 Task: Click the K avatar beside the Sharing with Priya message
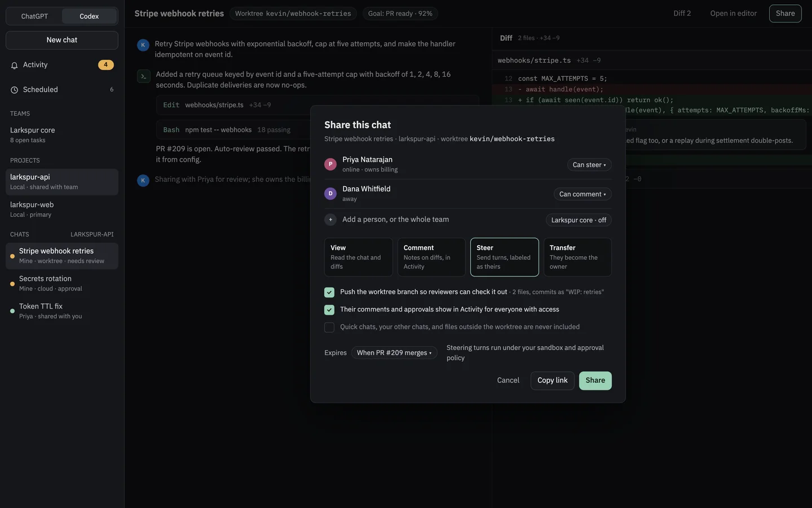143,180
